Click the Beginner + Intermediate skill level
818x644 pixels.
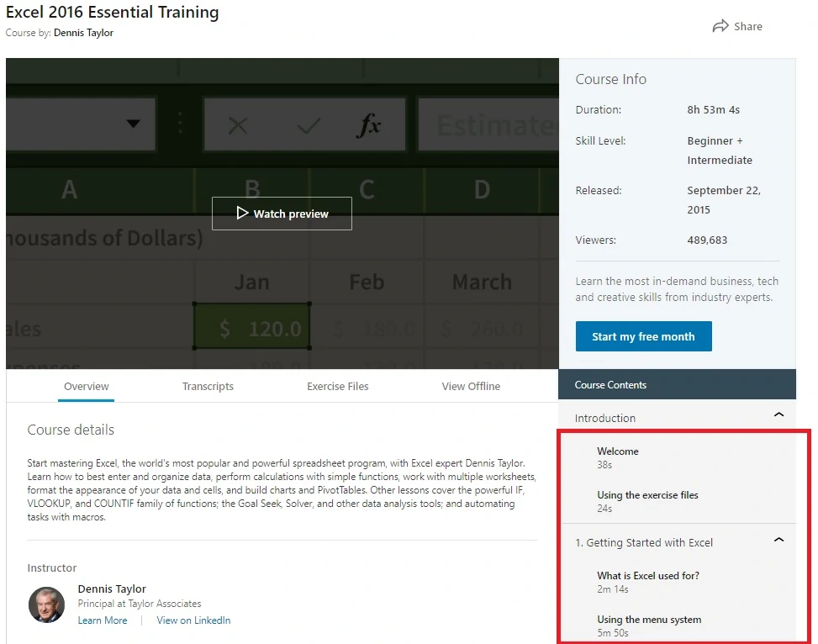720,150
